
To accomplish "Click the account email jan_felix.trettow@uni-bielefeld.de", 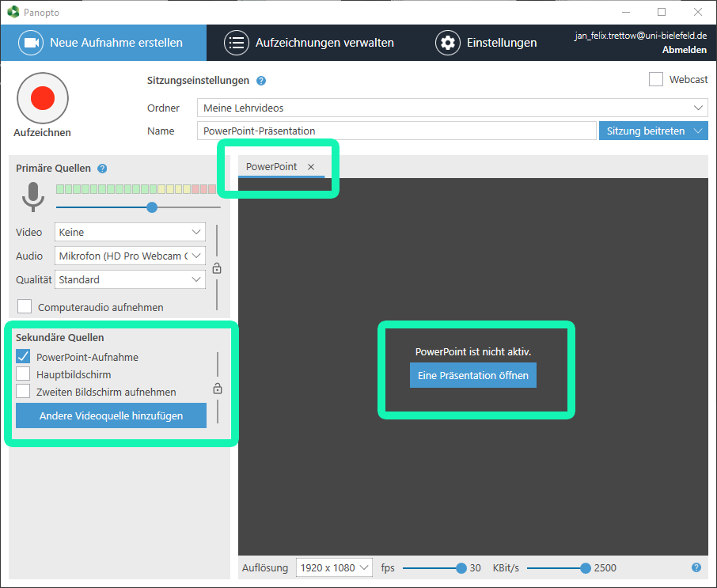I will 641,36.
